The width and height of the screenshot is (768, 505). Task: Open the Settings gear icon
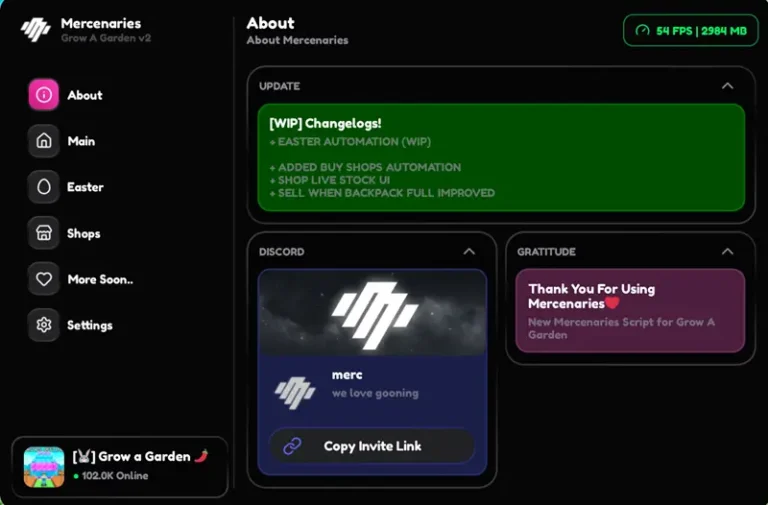click(x=44, y=325)
